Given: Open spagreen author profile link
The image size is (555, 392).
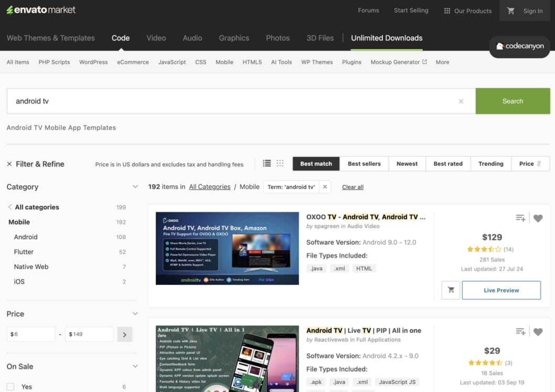Looking at the screenshot, I should tap(327, 226).
